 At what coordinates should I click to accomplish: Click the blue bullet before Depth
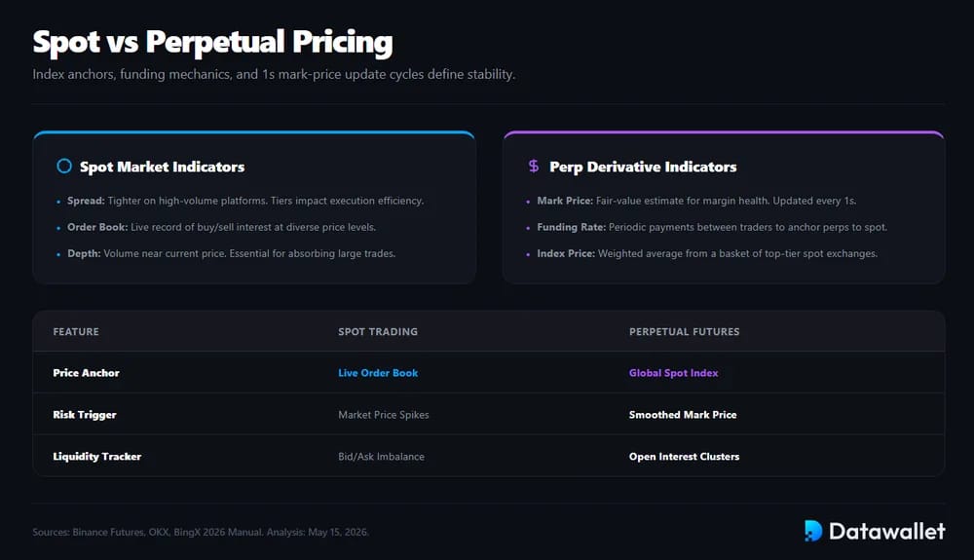coord(58,254)
